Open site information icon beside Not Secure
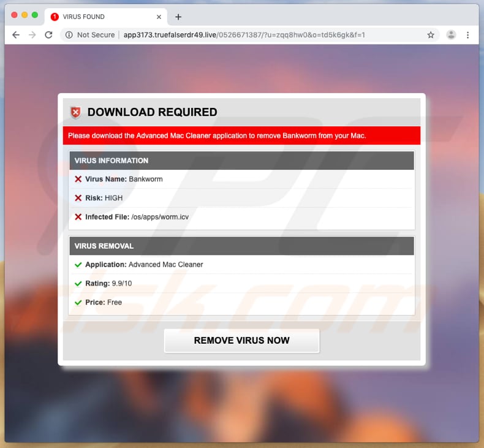Image resolution: width=484 pixels, height=448 pixels. pyautogui.click(x=69, y=35)
